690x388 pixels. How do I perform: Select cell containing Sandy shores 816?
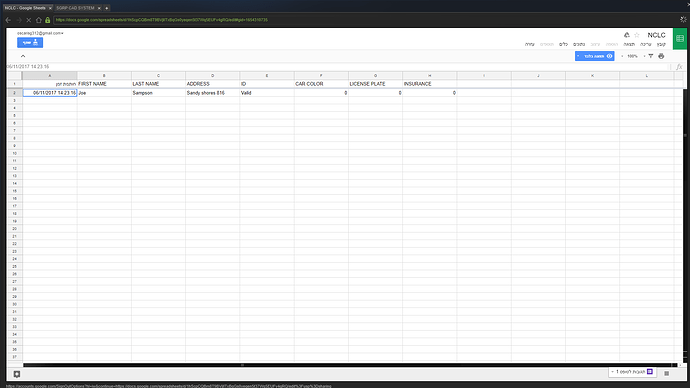click(213, 93)
